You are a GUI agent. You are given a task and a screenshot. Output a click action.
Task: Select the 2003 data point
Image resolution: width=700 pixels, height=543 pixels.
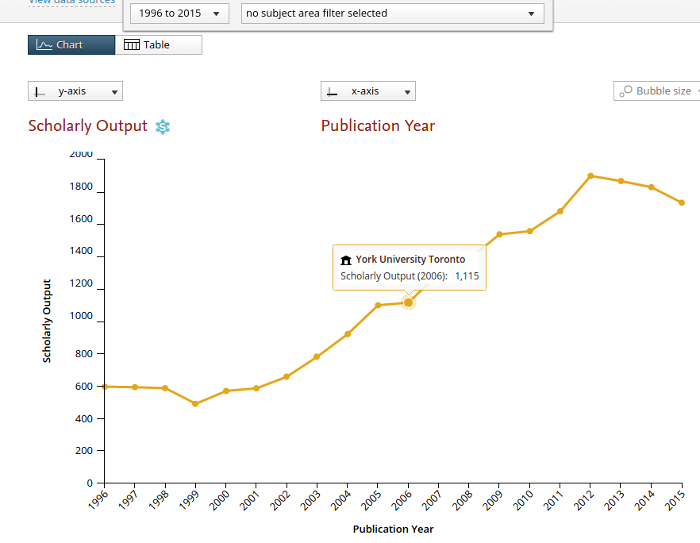[x=317, y=357]
